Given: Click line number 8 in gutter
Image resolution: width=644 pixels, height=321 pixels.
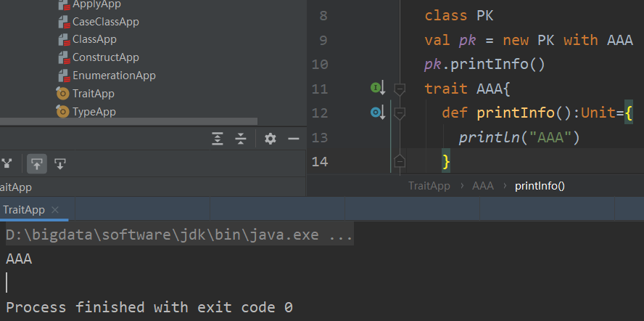Looking at the screenshot, I should point(323,16).
